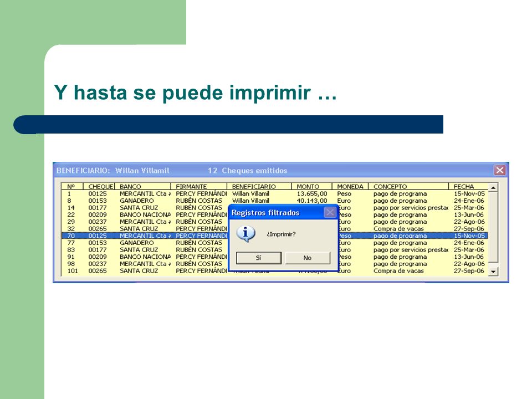The image size is (532, 399).
Task: Select row 83 cheque 00177
Action: pyautogui.click(x=274, y=250)
